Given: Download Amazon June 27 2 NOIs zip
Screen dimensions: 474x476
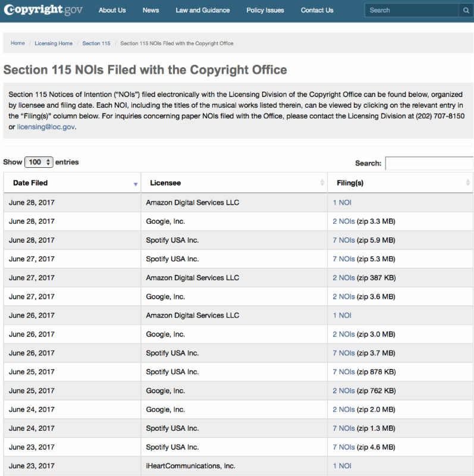Looking at the screenshot, I should (344, 278).
